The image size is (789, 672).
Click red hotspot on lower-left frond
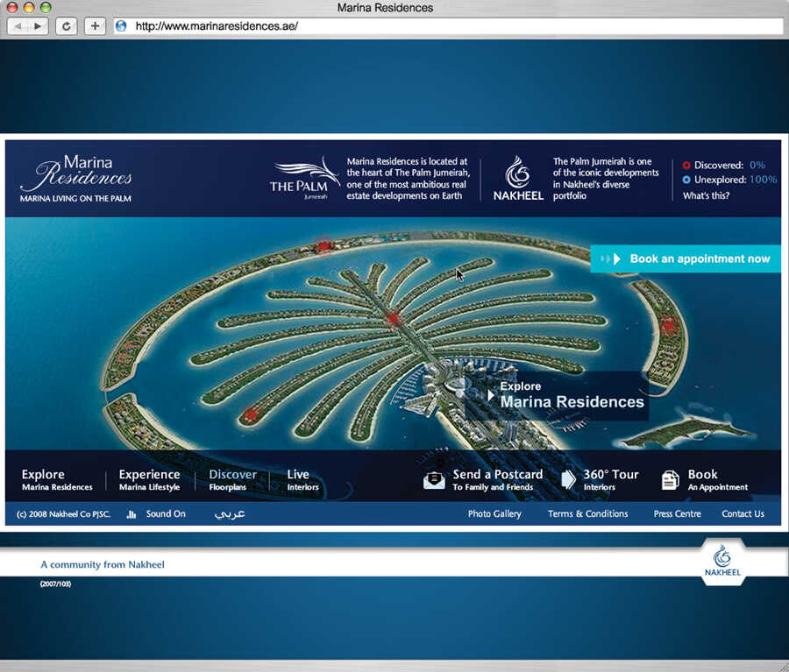click(x=250, y=415)
